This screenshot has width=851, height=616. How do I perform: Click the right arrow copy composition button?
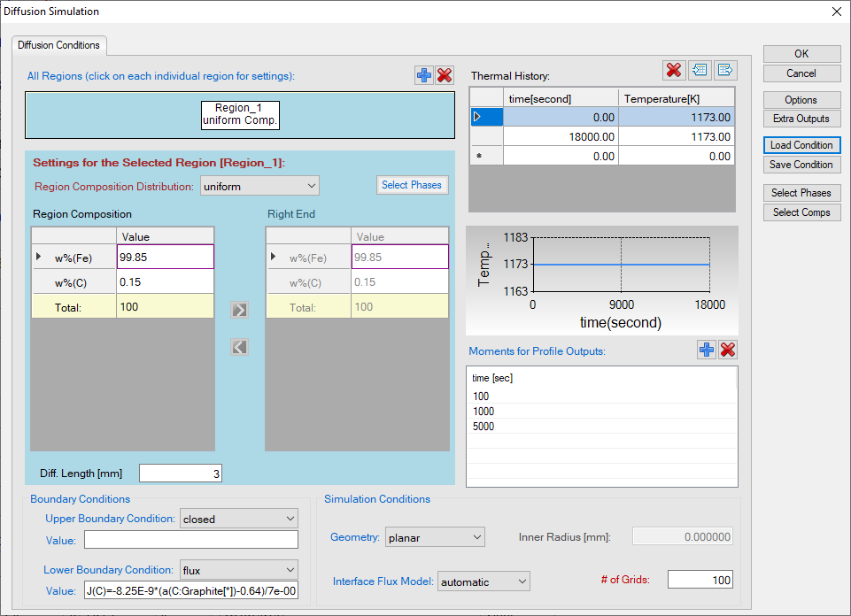tap(240, 310)
